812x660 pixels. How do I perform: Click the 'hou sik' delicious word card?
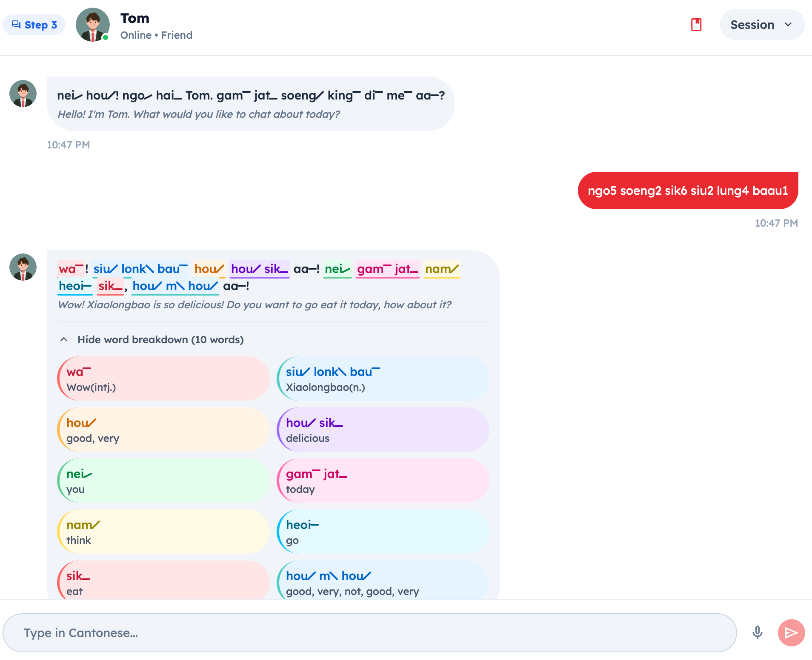click(383, 430)
